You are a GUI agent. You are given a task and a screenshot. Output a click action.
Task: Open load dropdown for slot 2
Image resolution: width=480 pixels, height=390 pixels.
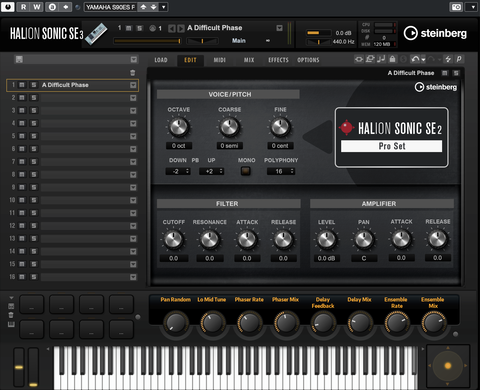click(x=133, y=98)
